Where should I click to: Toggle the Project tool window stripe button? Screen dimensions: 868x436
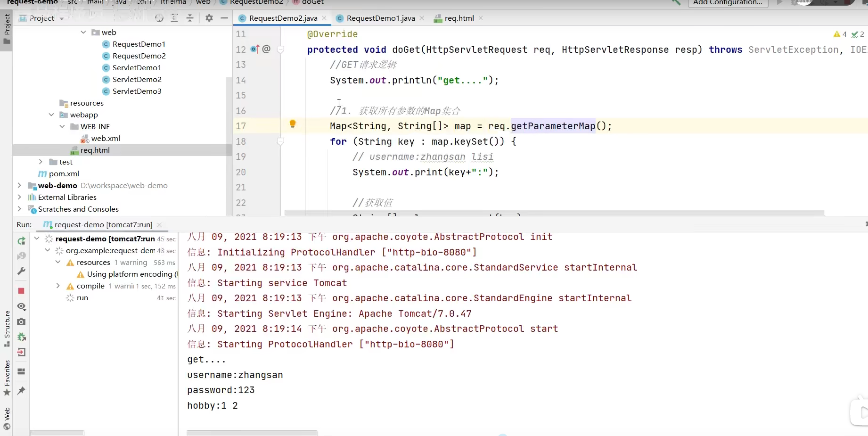[x=7, y=29]
